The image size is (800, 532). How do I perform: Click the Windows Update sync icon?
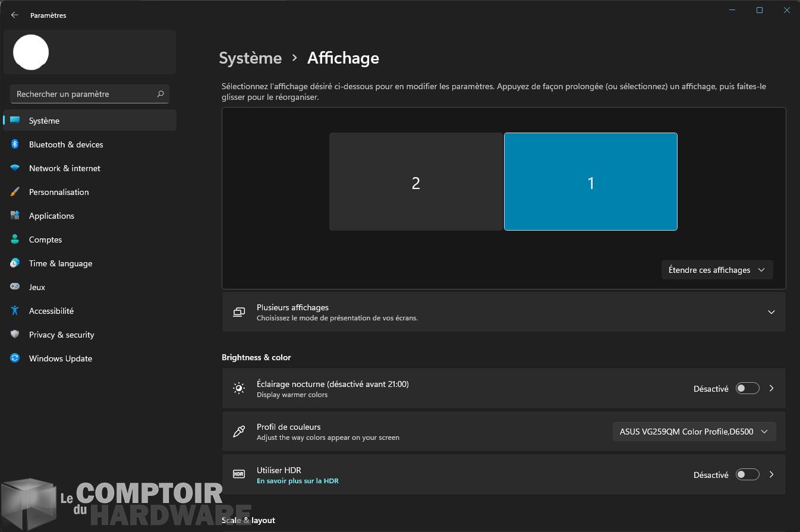pos(15,358)
